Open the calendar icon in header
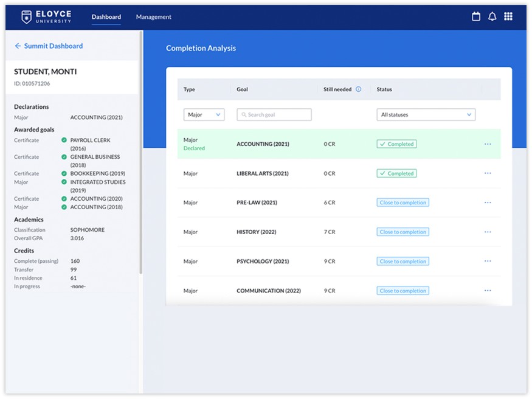Viewport: 532px width, 399px height. pyautogui.click(x=476, y=17)
